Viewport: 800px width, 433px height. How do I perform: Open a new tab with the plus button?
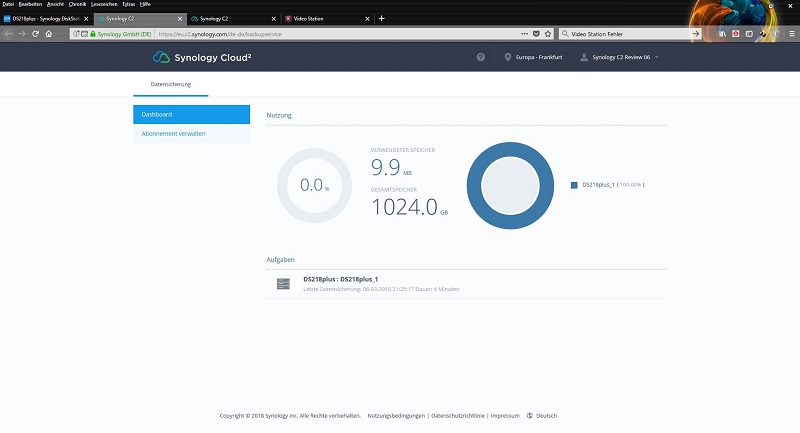381,18
